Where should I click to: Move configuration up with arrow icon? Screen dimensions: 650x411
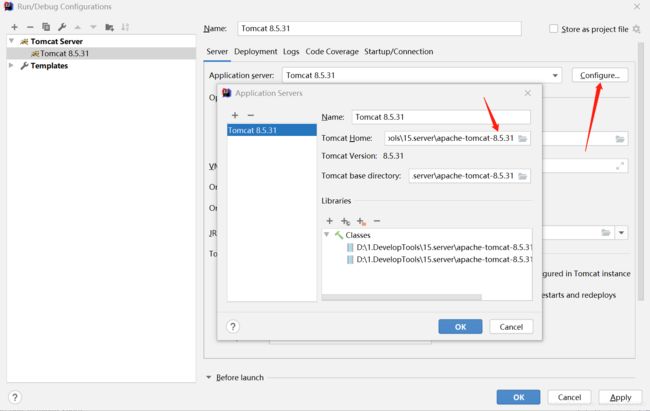pyautogui.click(x=78, y=27)
